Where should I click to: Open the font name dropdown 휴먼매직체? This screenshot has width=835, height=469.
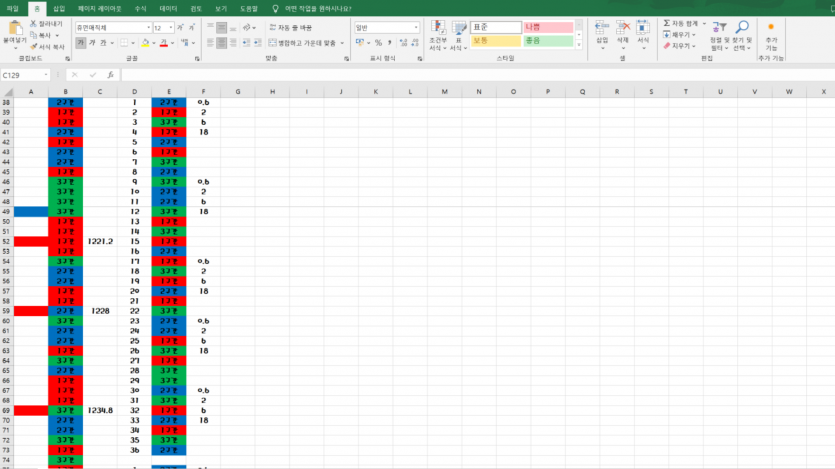tap(149, 28)
